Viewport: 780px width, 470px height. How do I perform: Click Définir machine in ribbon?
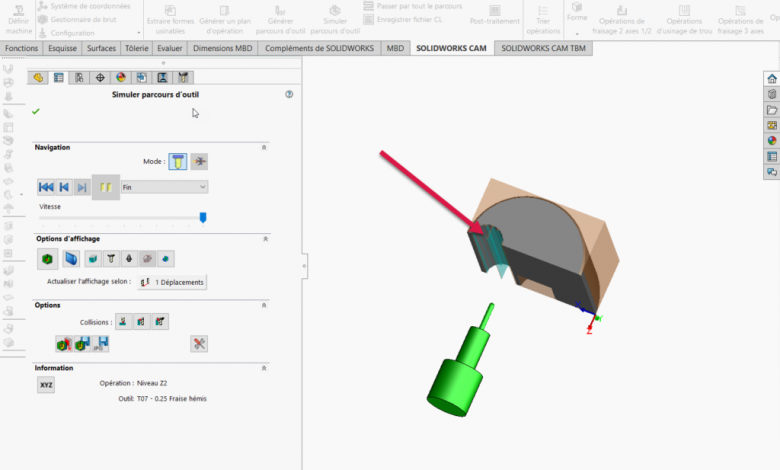[x=19, y=20]
